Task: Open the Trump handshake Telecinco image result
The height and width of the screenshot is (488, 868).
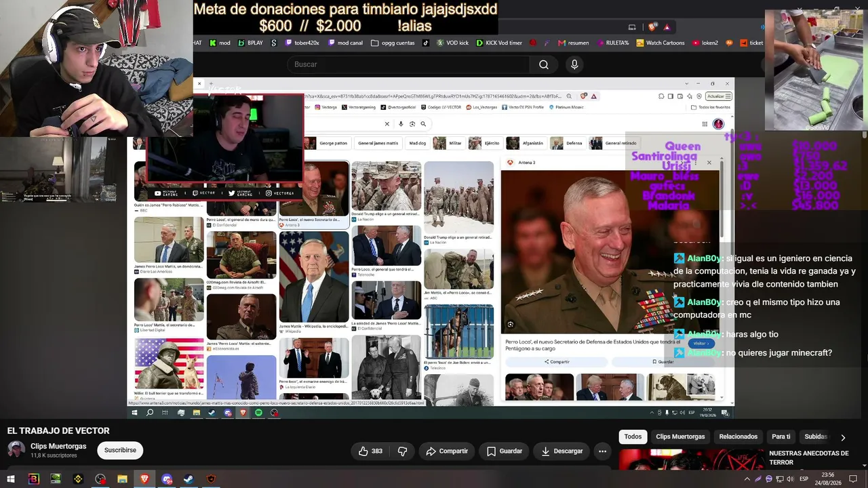Action: [386, 245]
